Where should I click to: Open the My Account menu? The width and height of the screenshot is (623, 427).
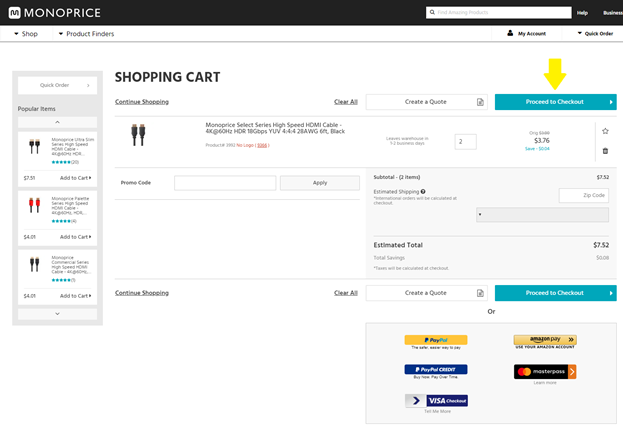tap(526, 34)
